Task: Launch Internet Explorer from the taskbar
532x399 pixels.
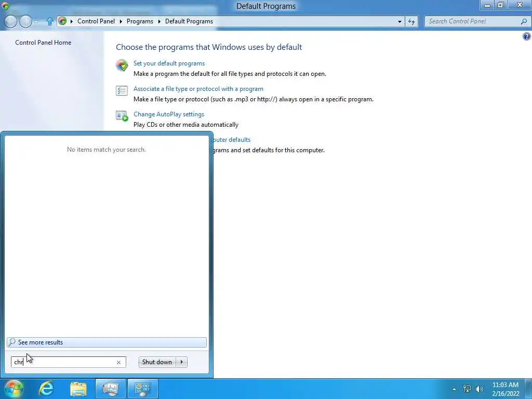Action: (46, 389)
